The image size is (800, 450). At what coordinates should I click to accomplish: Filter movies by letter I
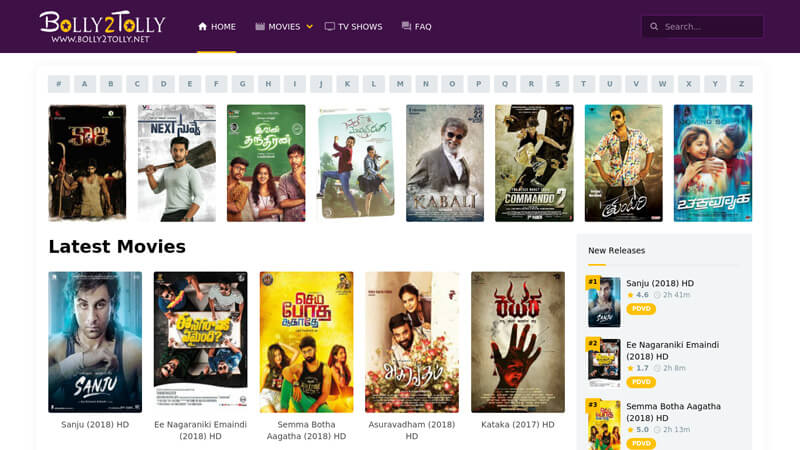[x=295, y=84]
